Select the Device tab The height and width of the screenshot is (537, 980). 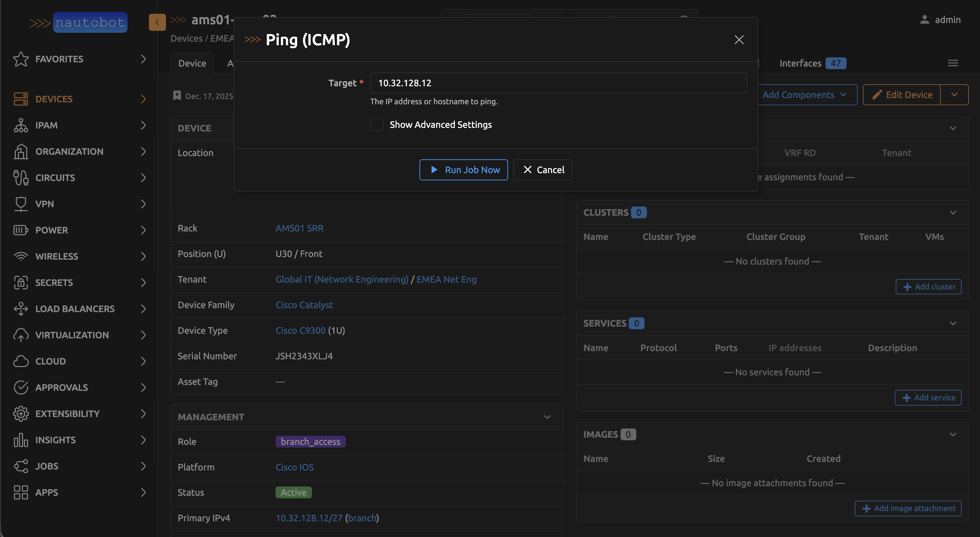192,63
